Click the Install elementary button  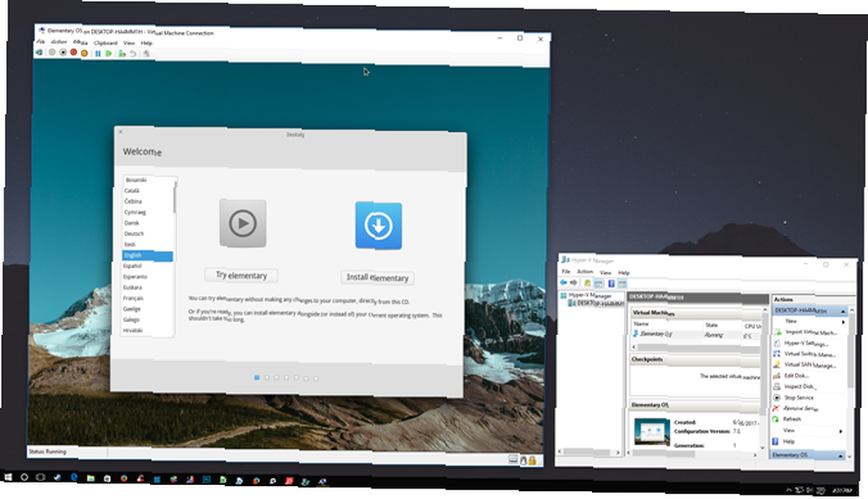pos(378,278)
